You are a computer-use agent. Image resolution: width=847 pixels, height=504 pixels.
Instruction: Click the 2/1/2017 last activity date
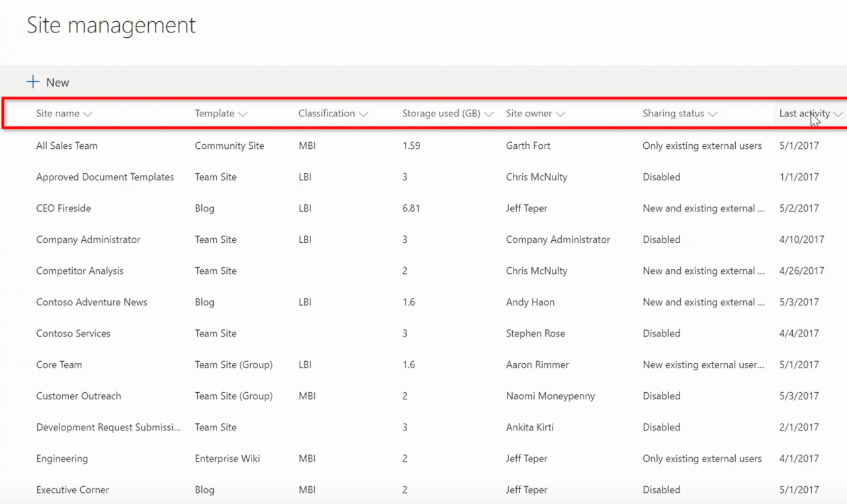799,427
